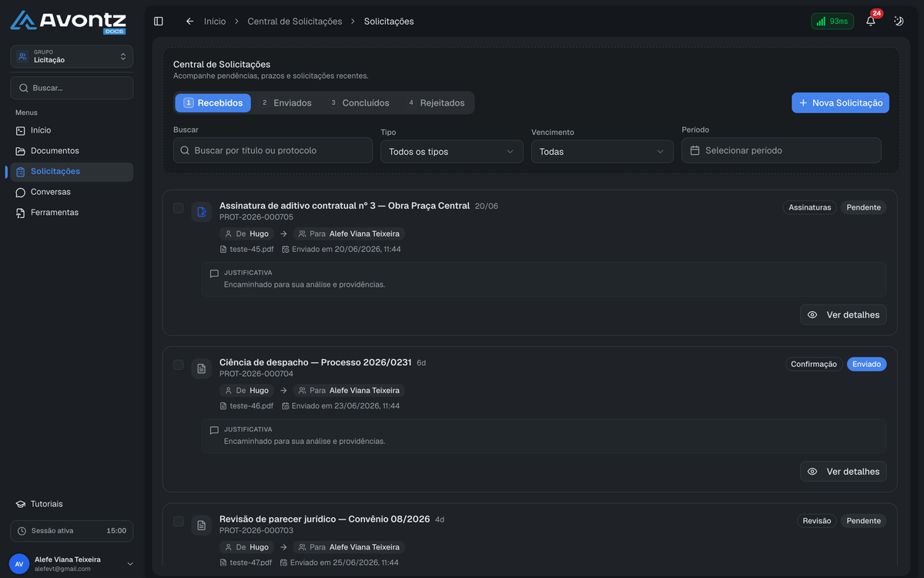Select the Rejeitados tab
The image size is (924, 578).
tap(437, 102)
